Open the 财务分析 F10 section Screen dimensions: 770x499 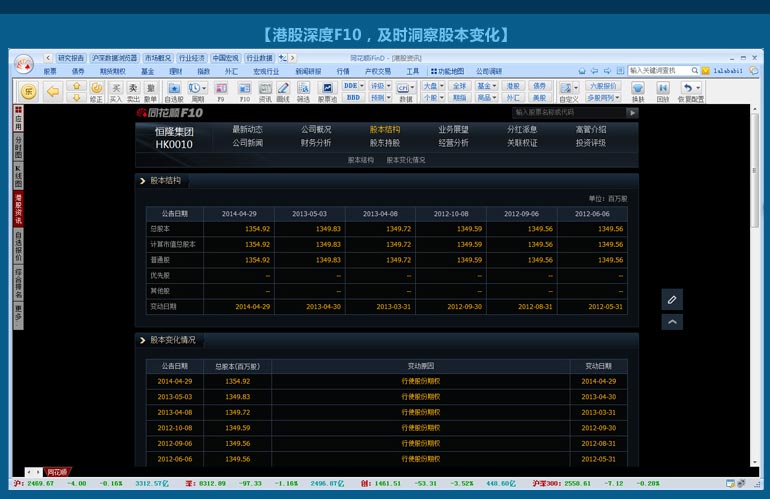[316, 143]
